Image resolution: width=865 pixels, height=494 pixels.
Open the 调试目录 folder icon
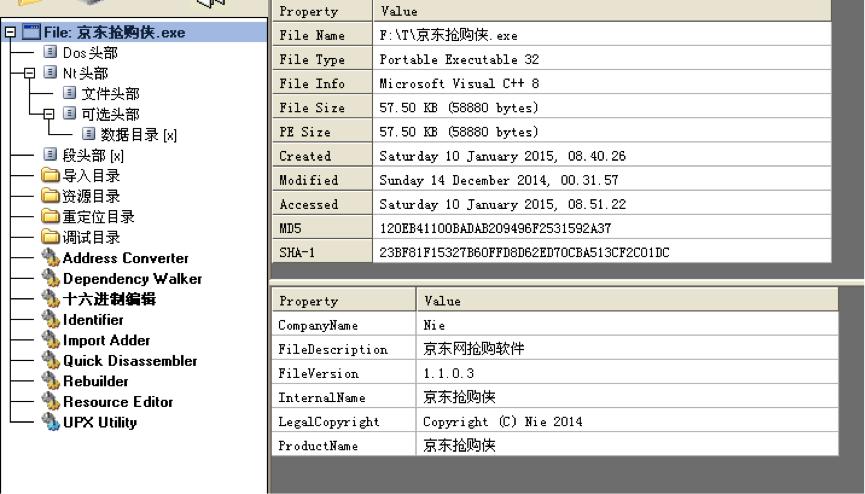(x=50, y=237)
